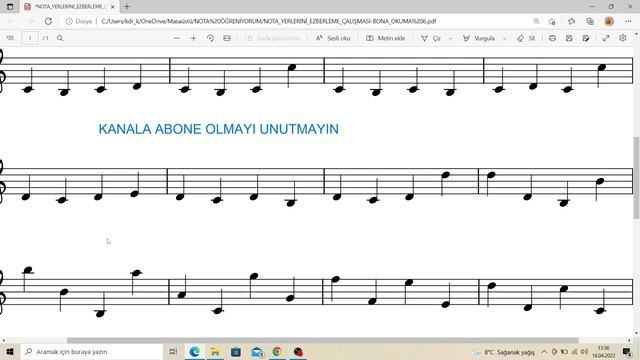Expand the Vurgula dropdown arrow
The width and height of the screenshot is (640, 360).
point(504,38)
